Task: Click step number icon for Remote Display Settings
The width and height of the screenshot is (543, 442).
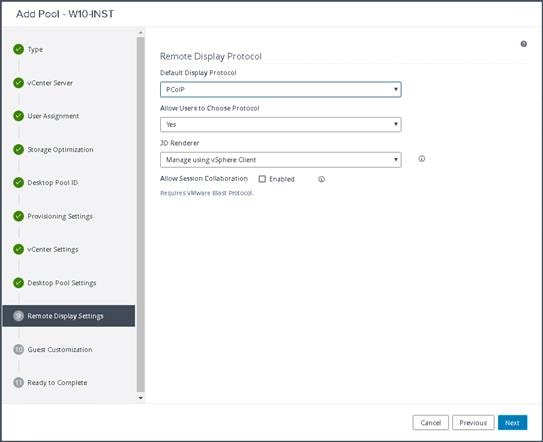Action: pos(18,316)
